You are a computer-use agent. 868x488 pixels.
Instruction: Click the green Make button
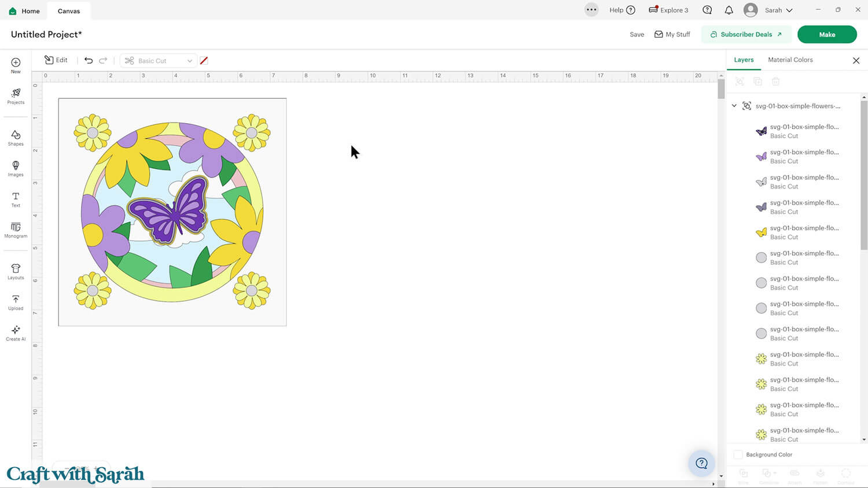(x=826, y=34)
